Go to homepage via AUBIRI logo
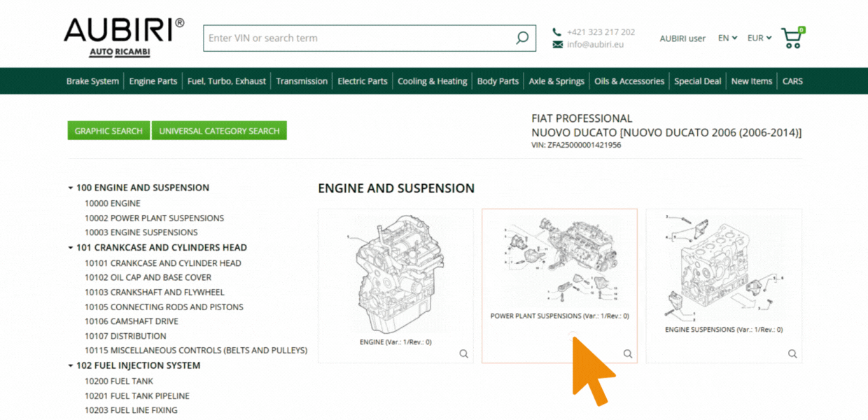The image size is (868, 420). click(124, 38)
